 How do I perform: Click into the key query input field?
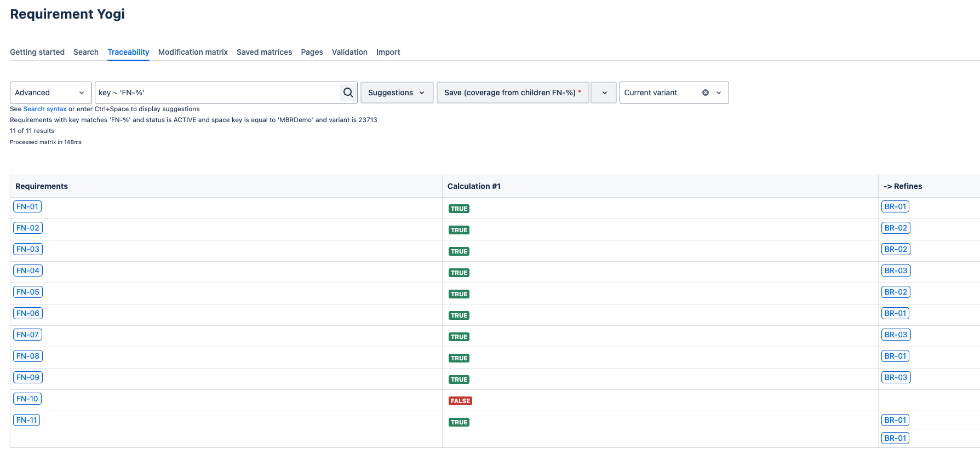click(x=217, y=93)
